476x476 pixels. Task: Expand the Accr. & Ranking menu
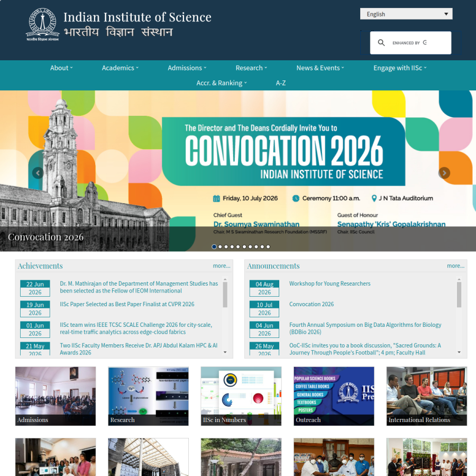click(x=222, y=83)
